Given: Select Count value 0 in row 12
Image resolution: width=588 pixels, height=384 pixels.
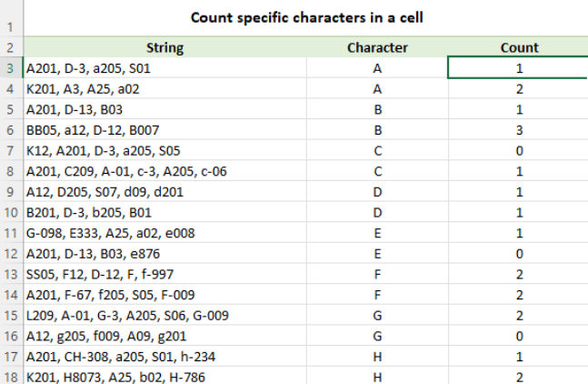Looking at the screenshot, I should coord(518,254).
